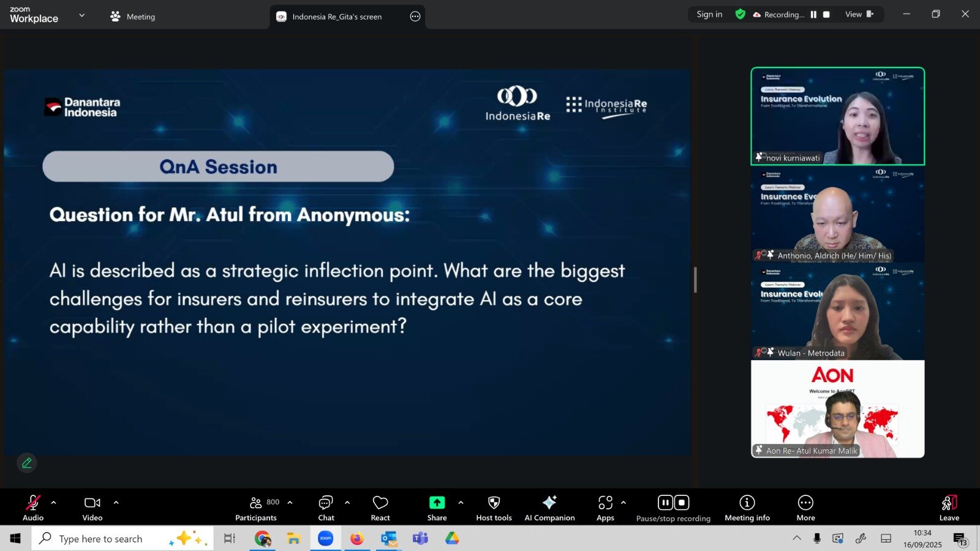Select Atul Kumar Malik's video thumbnail

[837, 409]
